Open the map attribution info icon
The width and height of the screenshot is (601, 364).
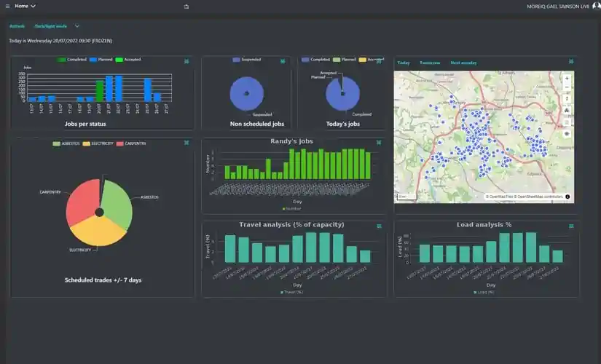[x=567, y=197]
